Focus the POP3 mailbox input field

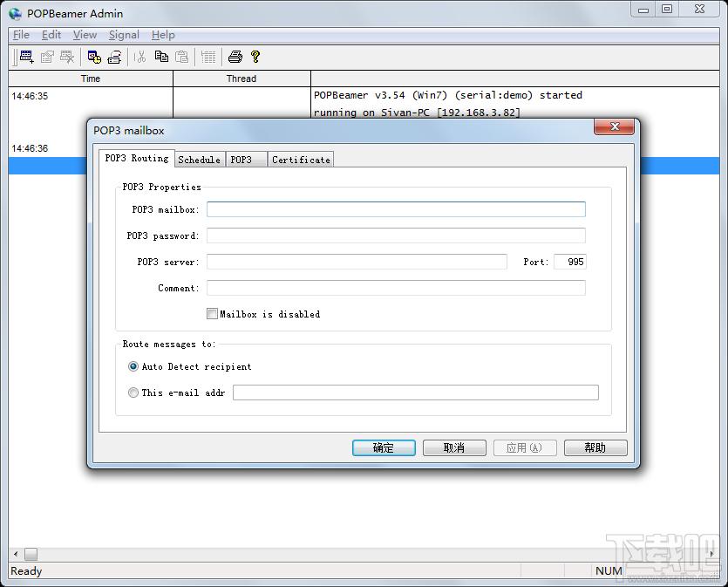396,209
